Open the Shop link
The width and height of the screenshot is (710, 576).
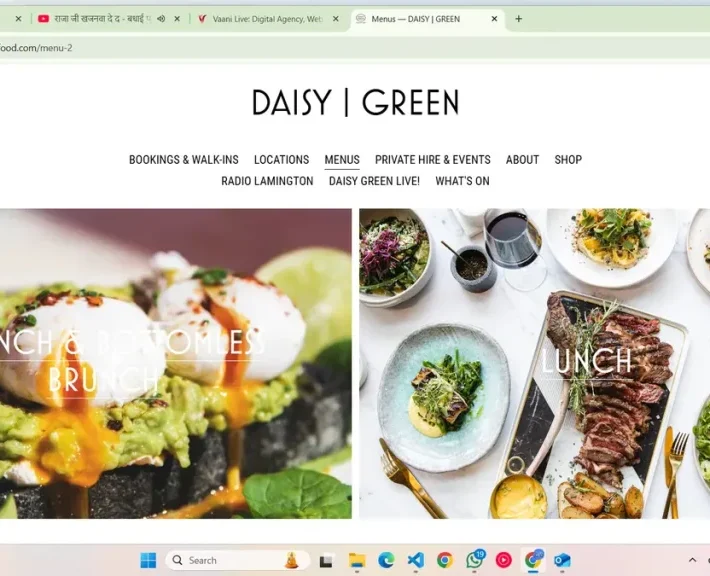(x=568, y=160)
